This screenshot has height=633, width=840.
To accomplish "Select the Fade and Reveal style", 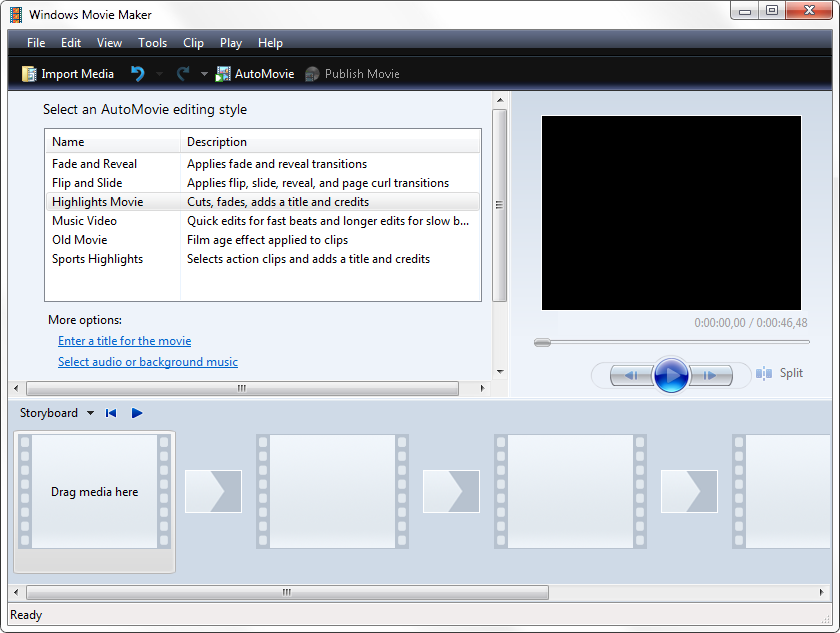I will [x=262, y=164].
